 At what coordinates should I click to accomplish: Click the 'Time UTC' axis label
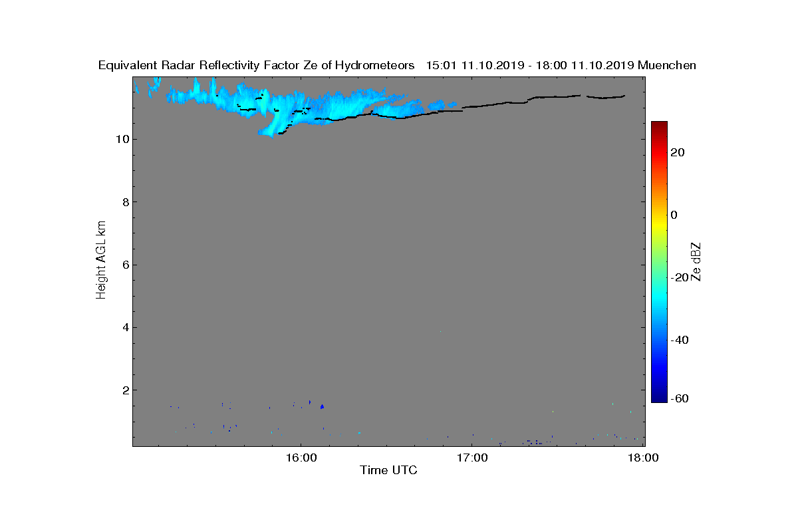click(388, 470)
